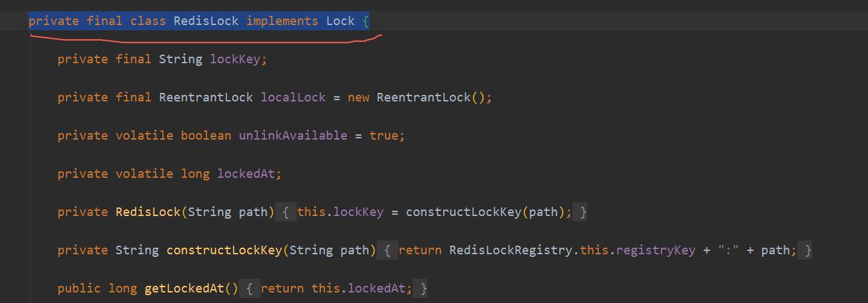The width and height of the screenshot is (868, 303).
Task: Click the Lock interface name after implements
Action: click(x=340, y=21)
